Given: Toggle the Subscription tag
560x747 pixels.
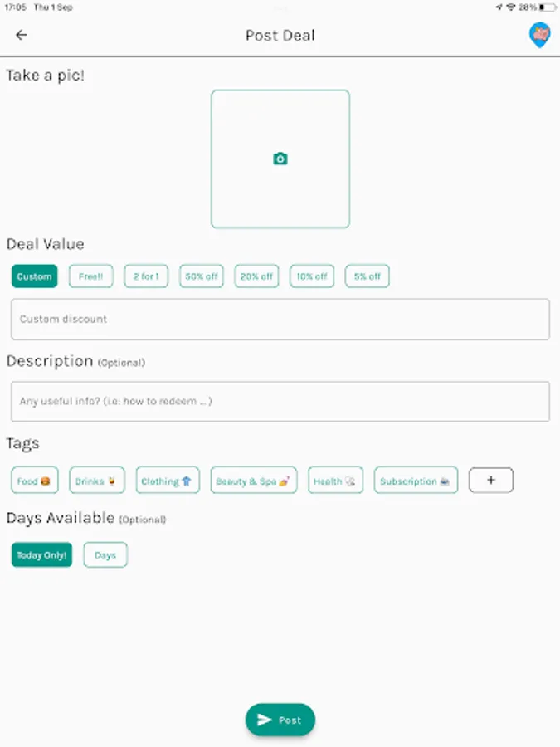Looking at the screenshot, I should (x=416, y=481).
